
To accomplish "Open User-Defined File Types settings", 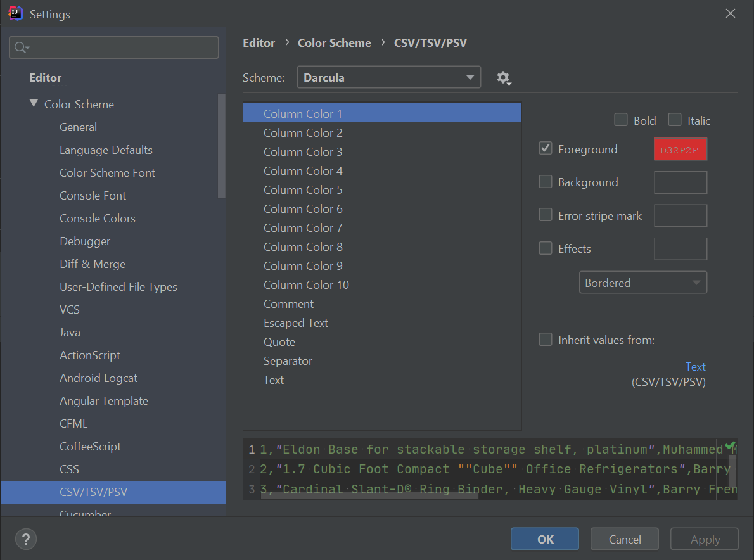I will coord(118,287).
